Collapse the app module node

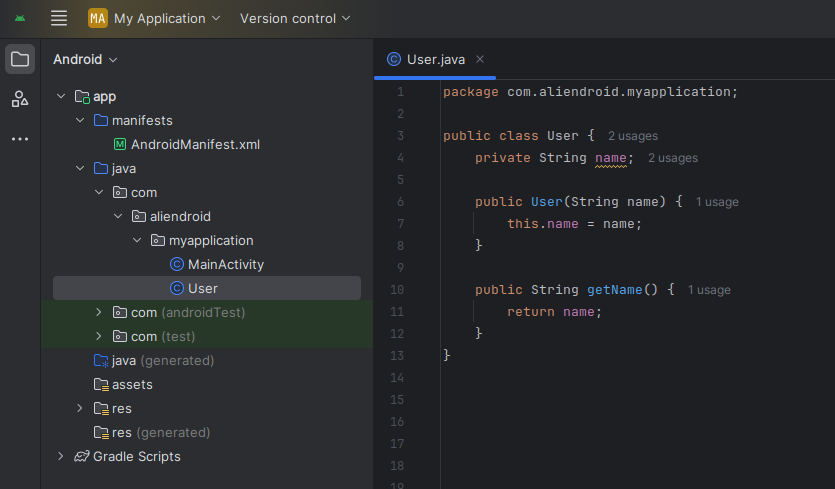coord(61,96)
